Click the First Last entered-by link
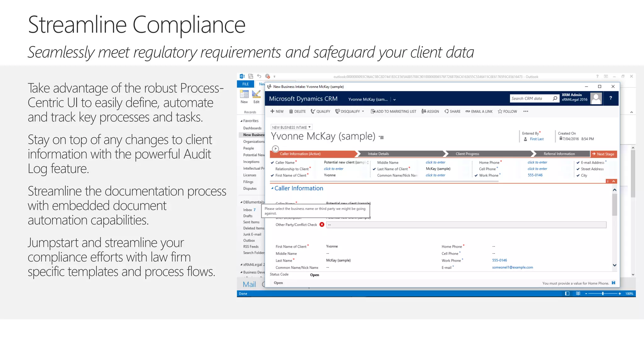The image size is (644, 362). (x=536, y=139)
